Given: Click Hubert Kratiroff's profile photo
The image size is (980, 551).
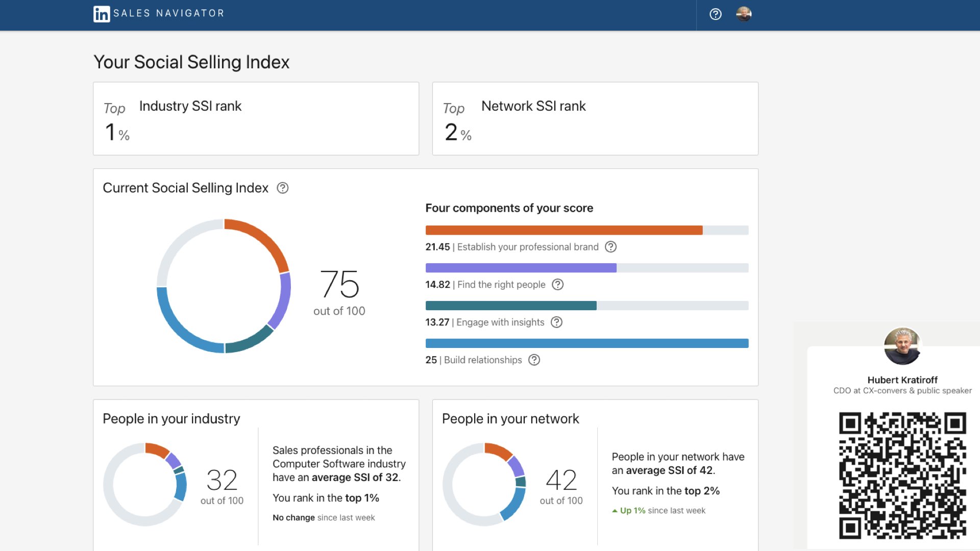Looking at the screenshot, I should click(x=902, y=346).
